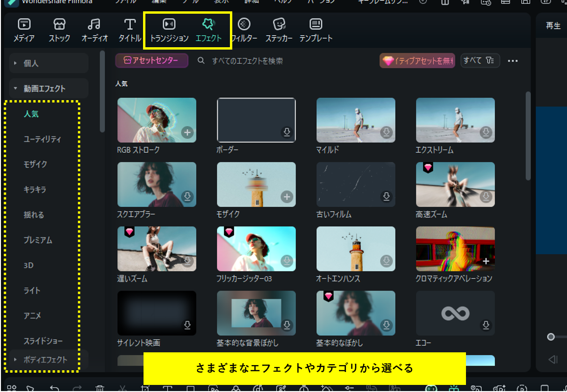Click the effect search field
This screenshot has width=567, height=392.
point(283,61)
